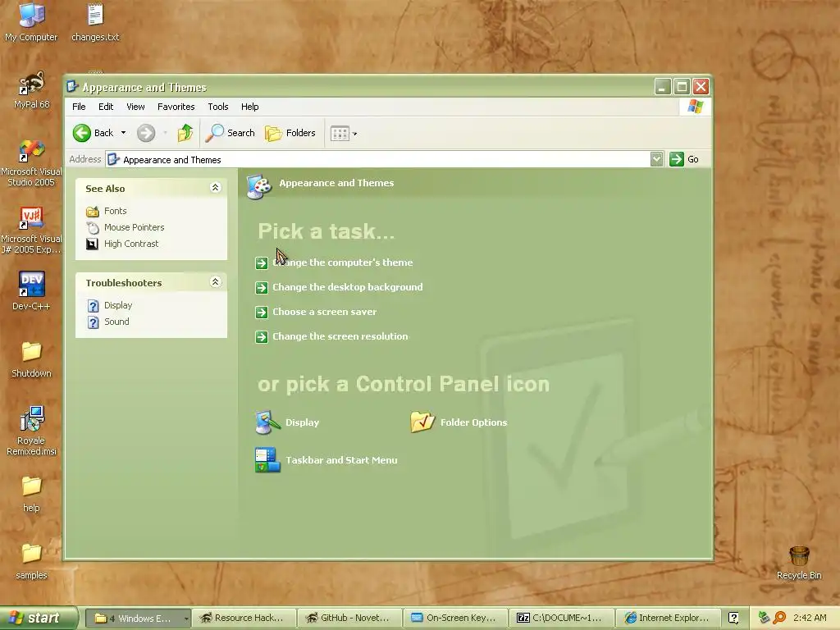Select the help desktop folder

tap(32, 493)
